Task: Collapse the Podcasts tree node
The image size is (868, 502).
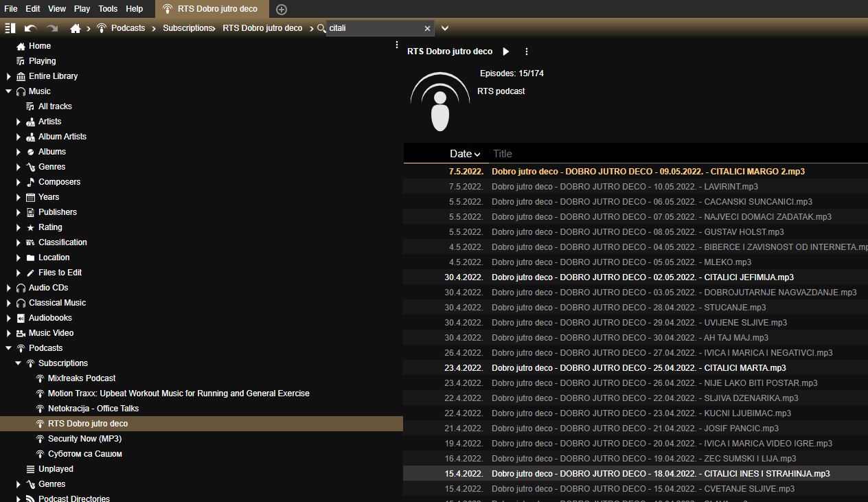Action: pos(8,348)
